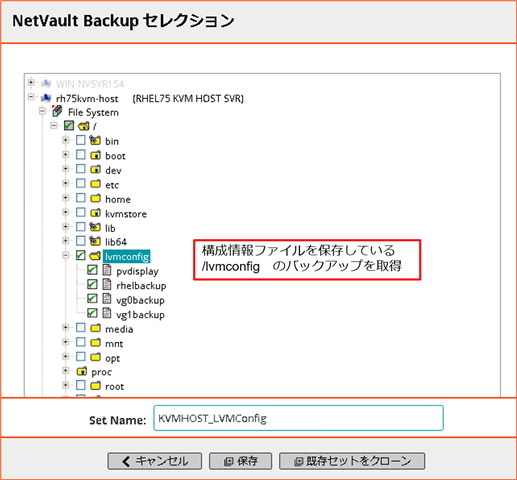
Task: Uncheck the rhelbackup file checkbox
Action: [x=92, y=284]
